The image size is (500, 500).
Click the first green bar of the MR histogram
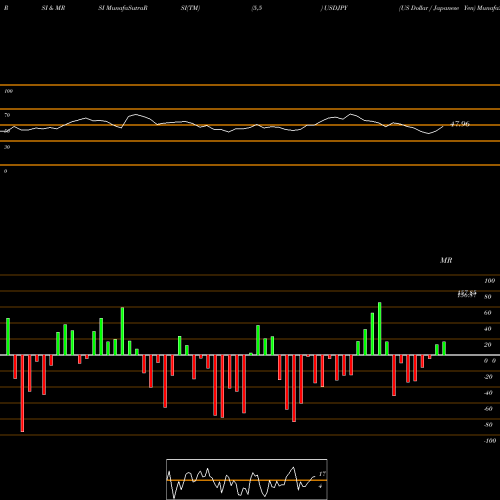8,337
